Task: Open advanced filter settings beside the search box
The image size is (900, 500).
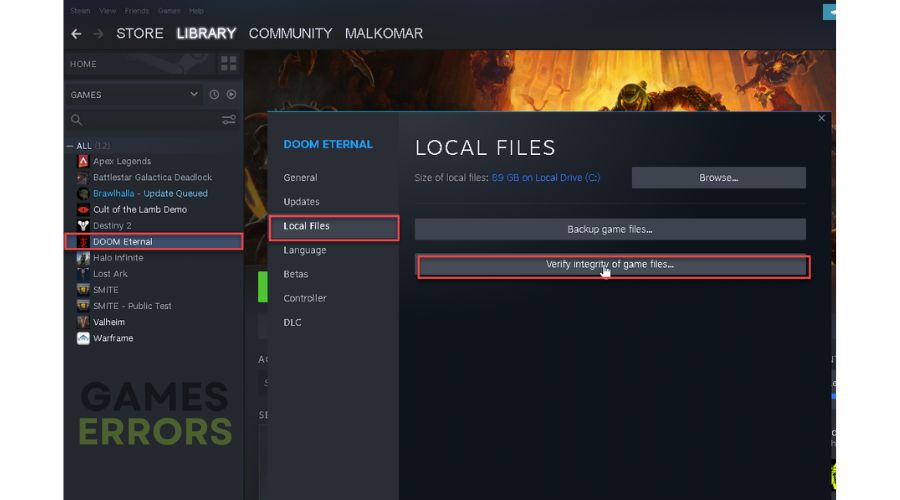Action: point(229,120)
